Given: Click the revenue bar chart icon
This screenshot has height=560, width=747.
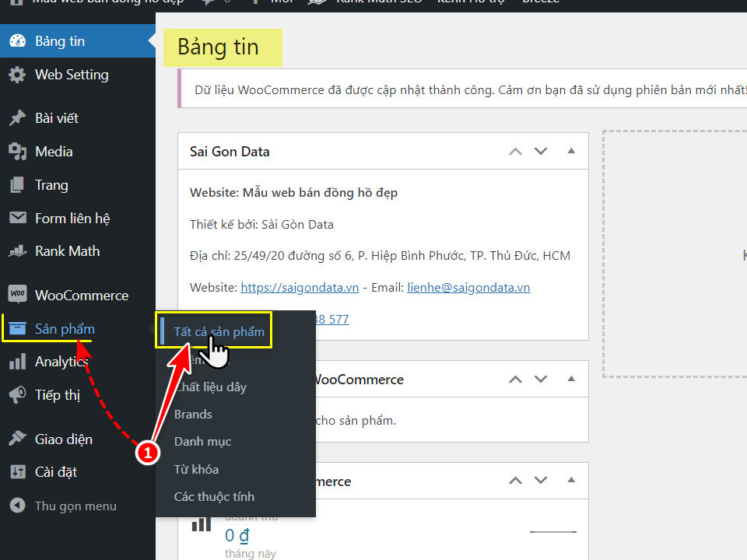Looking at the screenshot, I should coord(201,523).
